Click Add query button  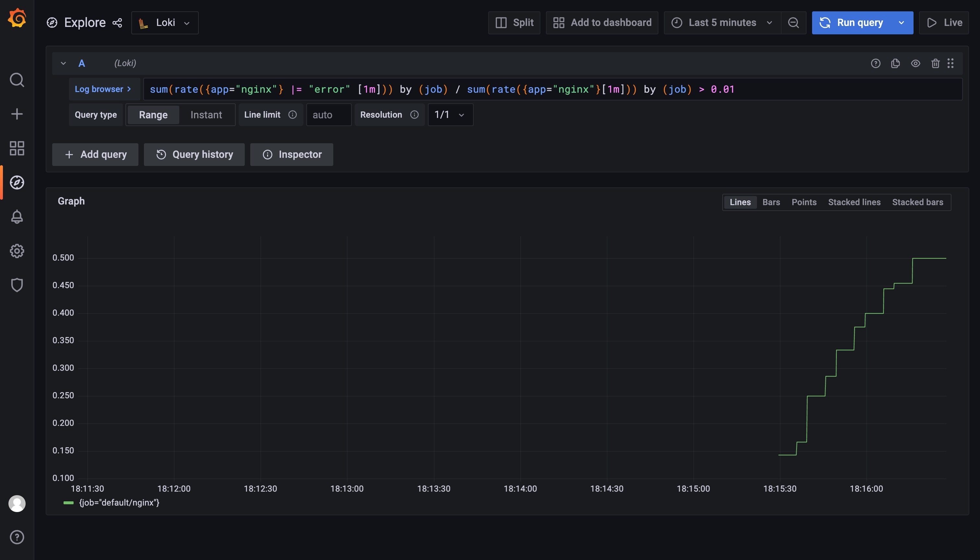[x=95, y=155]
